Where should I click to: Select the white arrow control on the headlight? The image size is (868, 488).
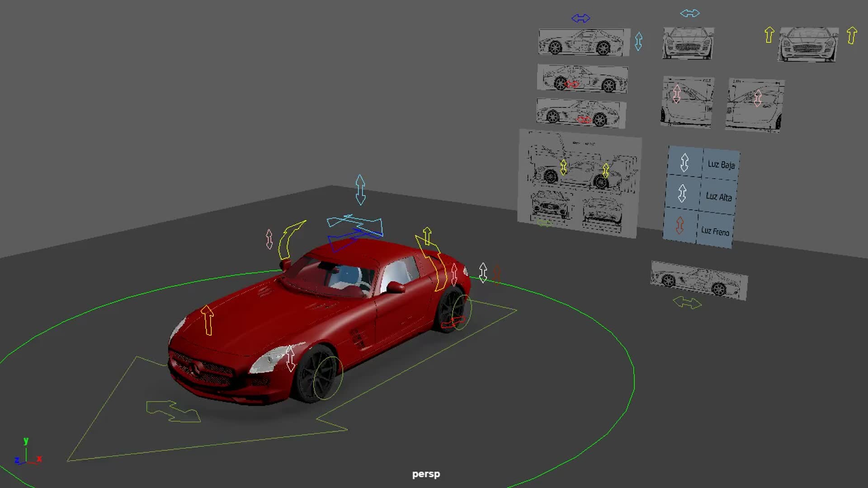(289, 359)
